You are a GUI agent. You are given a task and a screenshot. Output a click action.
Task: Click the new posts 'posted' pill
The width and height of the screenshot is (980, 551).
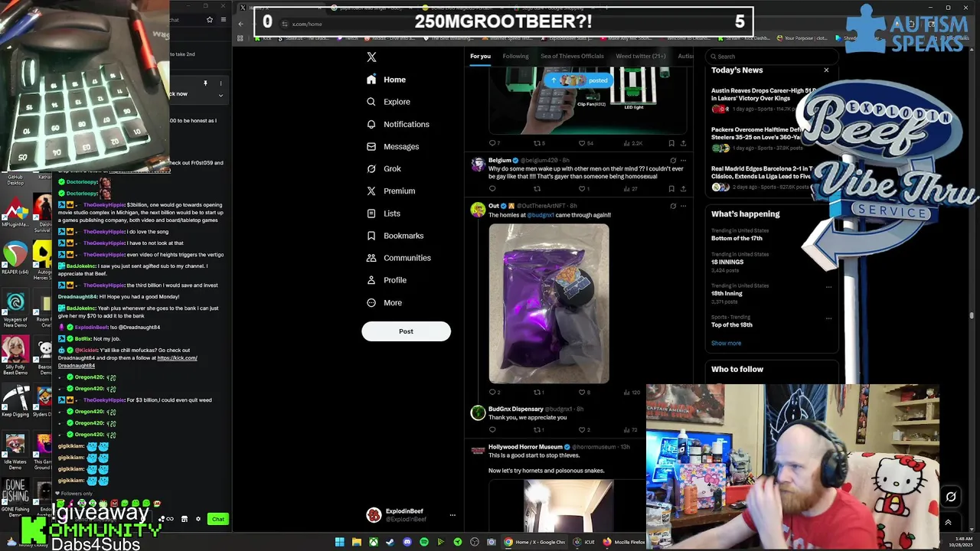point(578,80)
